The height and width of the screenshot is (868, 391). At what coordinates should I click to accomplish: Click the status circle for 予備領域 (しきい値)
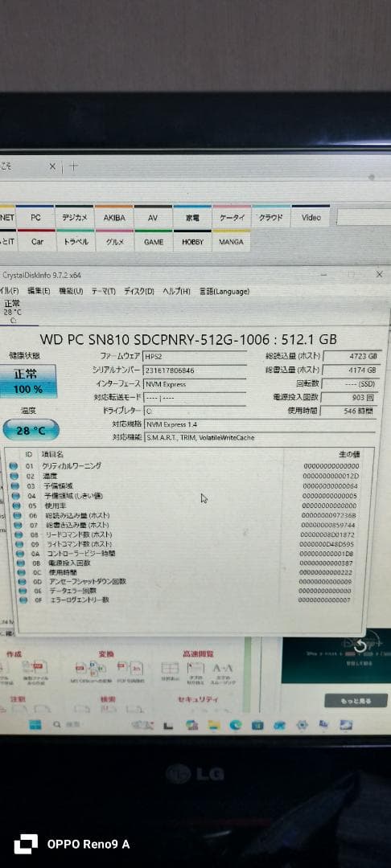[15, 496]
